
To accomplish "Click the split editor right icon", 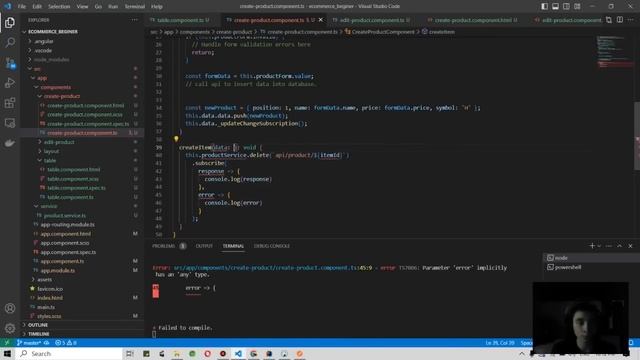I will 620,20.
